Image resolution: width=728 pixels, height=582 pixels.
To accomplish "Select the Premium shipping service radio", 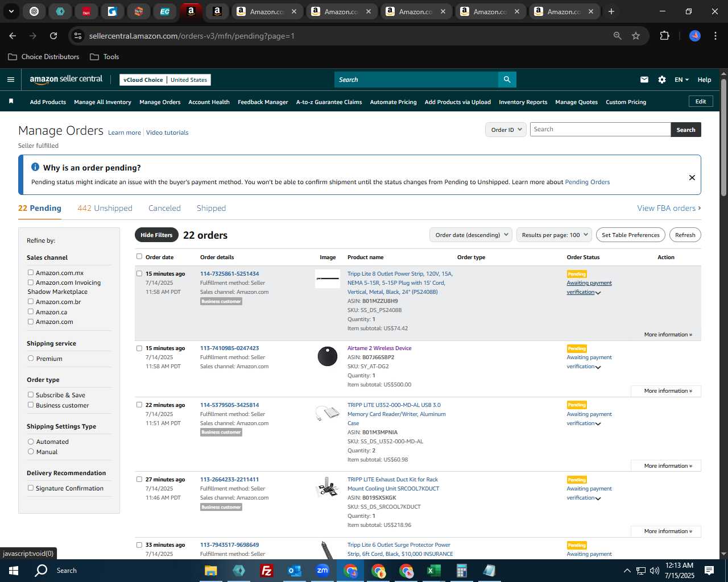I will click(x=31, y=359).
